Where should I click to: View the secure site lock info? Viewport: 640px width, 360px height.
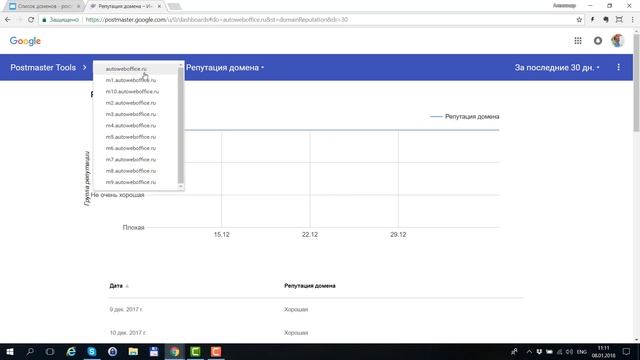(60, 20)
